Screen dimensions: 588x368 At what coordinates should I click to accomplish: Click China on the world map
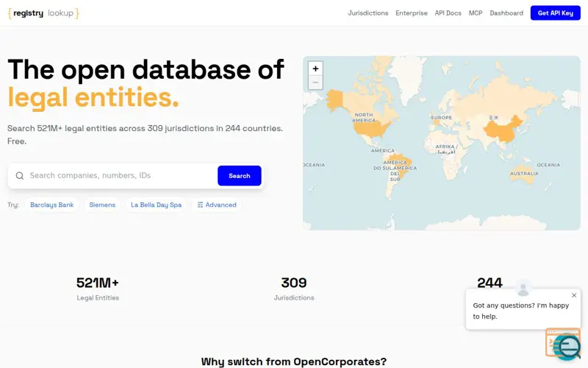click(x=503, y=130)
